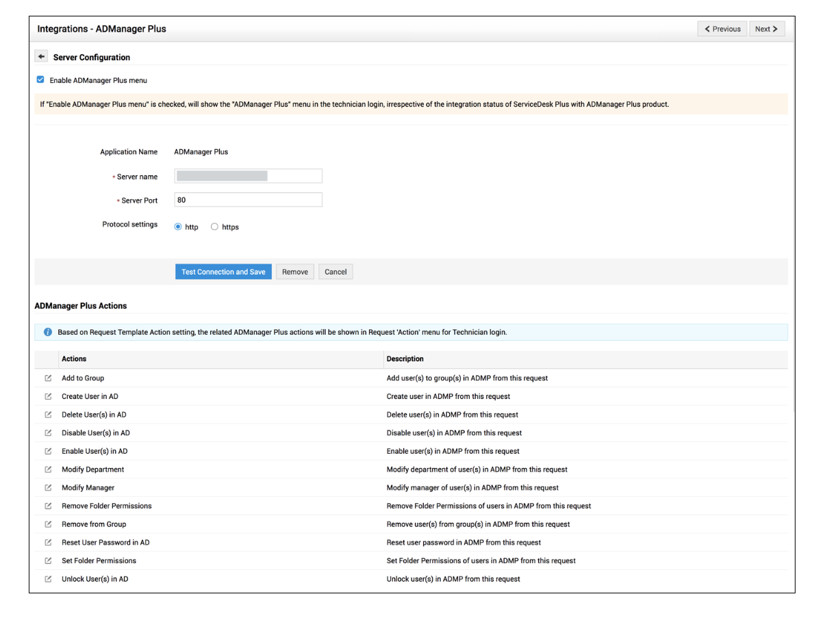Click edit icon for Delete User(s) in AD
840x618 pixels.
(x=48, y=415)
